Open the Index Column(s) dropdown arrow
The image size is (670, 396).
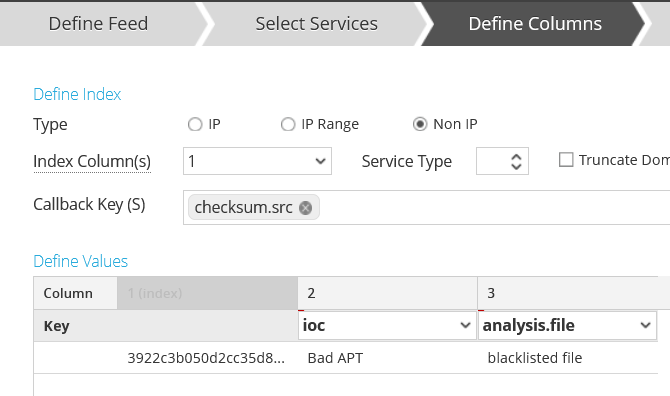[320, 161]
